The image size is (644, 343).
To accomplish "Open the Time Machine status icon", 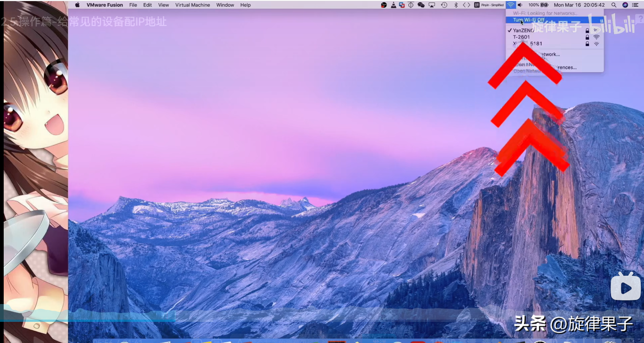I will [x=444, y=5].
